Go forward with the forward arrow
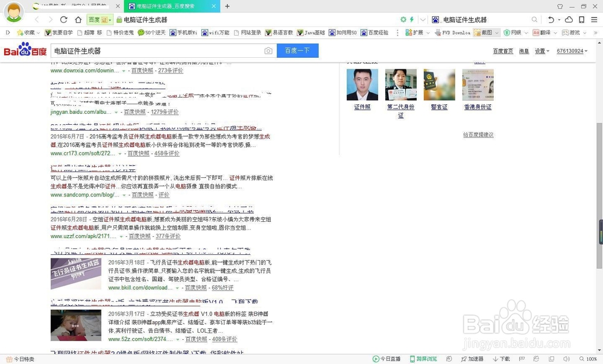 click(51, 20)
